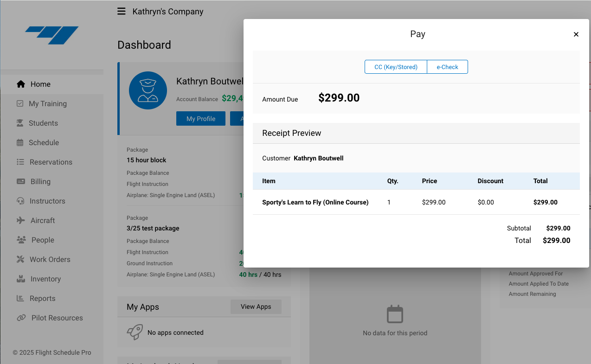Viewport: 591px width, 364px height.
Task: Open Pilot Resources
Action: (x=52, y=318)
